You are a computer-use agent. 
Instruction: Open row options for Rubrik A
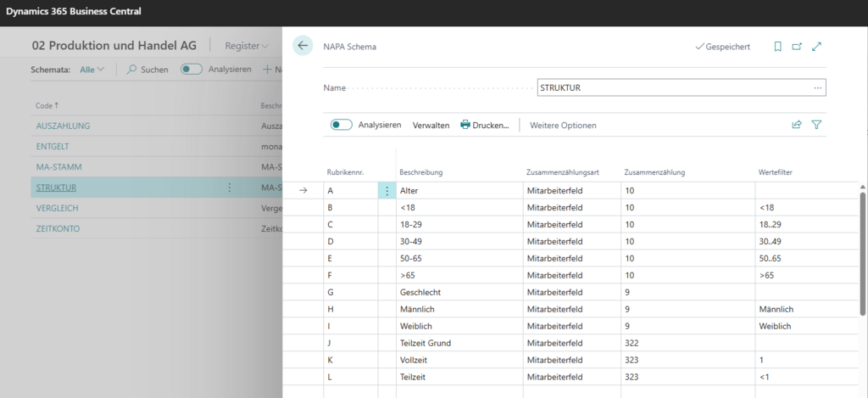387,190
